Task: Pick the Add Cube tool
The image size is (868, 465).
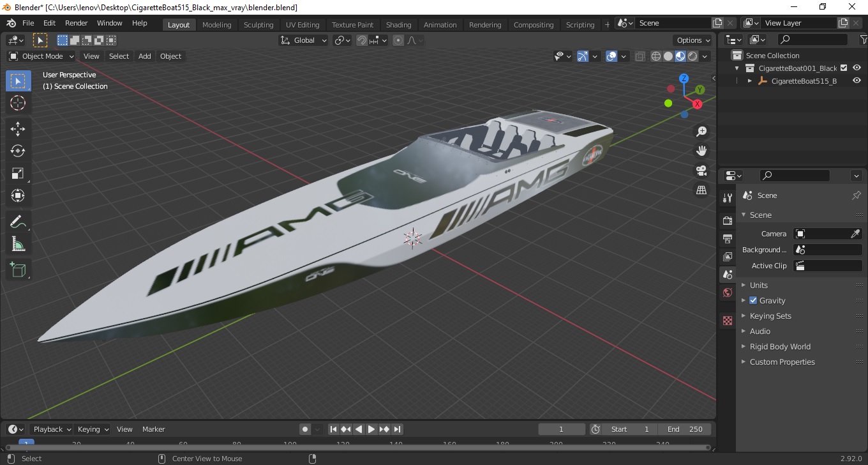Action: tap(18, 270)
